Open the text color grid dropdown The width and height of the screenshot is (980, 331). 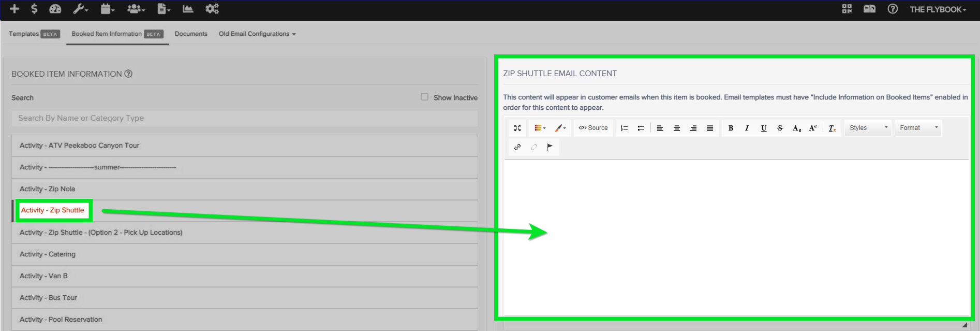pyautogui.click(x=540, y=128)
